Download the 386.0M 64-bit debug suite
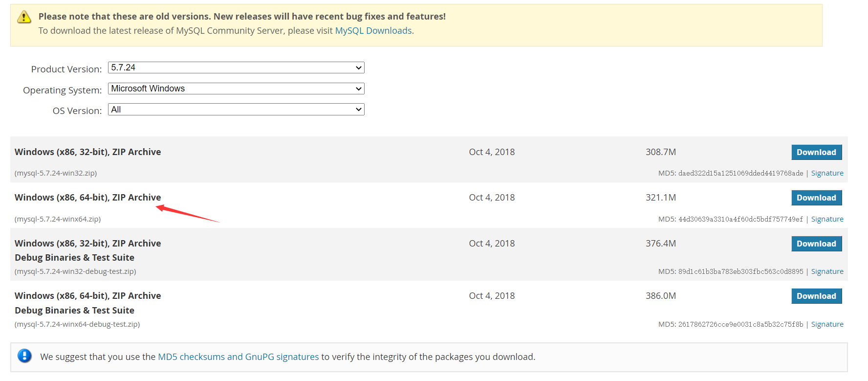The width and height of the screenshot is (868, 381). 817,296
